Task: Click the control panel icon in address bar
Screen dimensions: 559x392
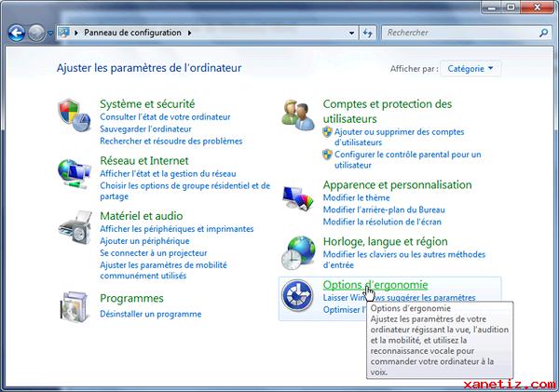Action: point(63,33)
